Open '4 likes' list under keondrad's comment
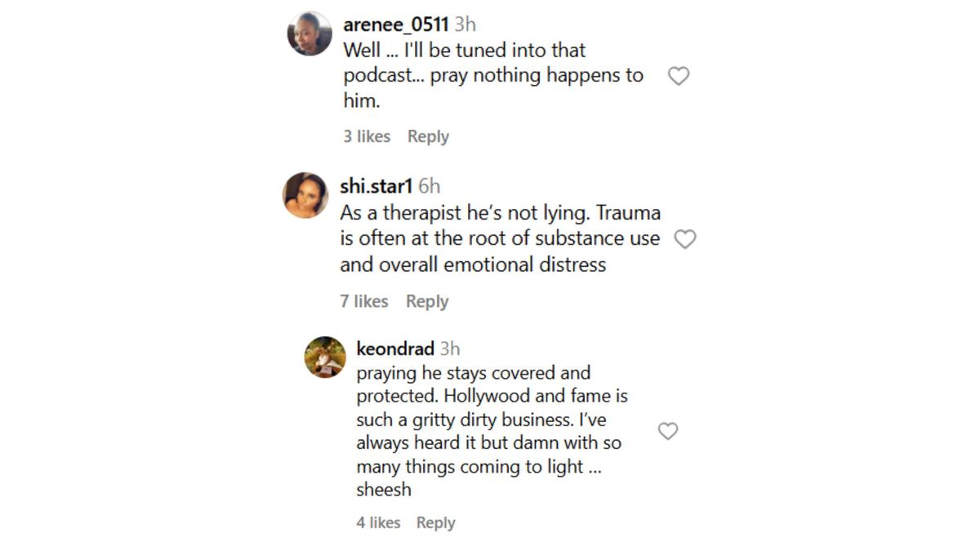980x551 pixels. click(x=379, y=522)
